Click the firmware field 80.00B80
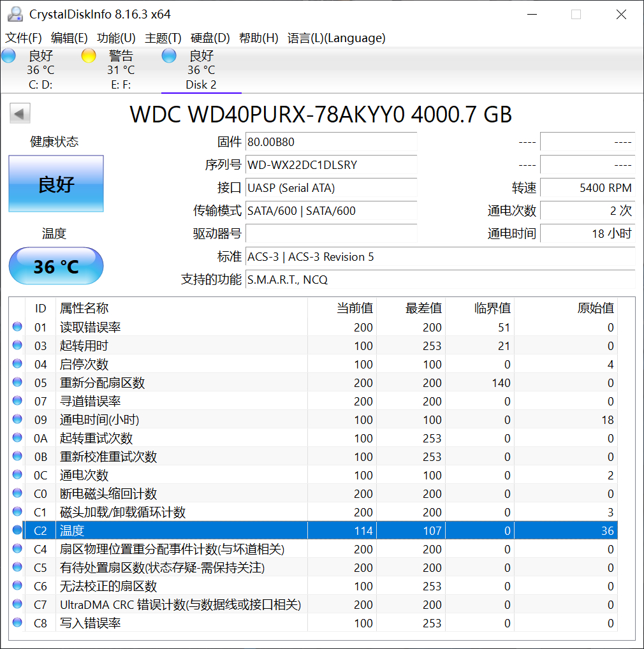Screen dimensions: 644x649 tap(331, 142)
